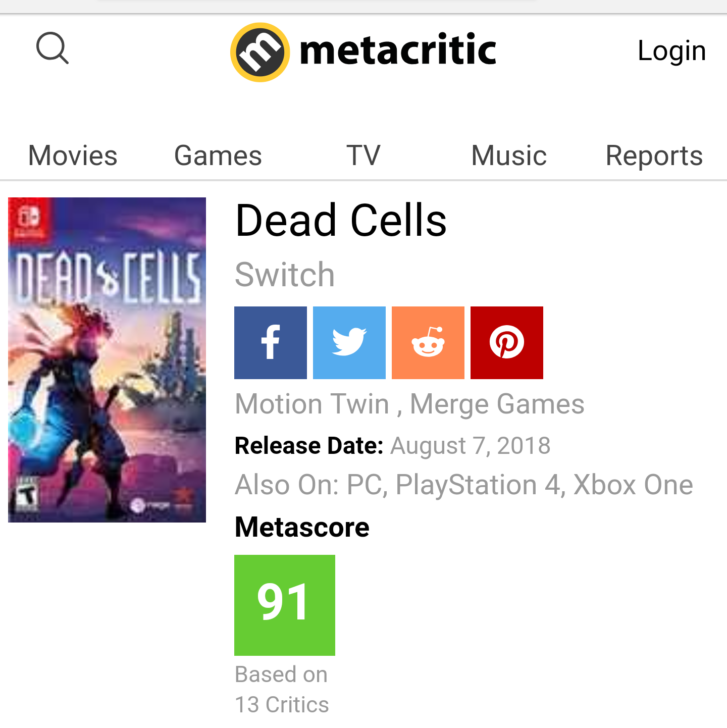727x728 pixels.
Task: Open the Dead Cells title link
Action: click(x=341, y=221)
